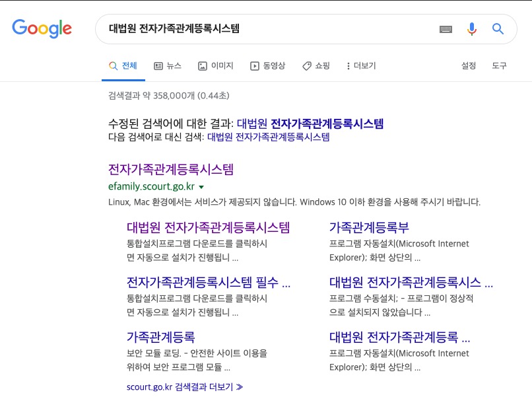Viewport: 532px width, 401px height.
Task: Click the result count text 검색결과 약 358,000개
Action: tap(168, 96)
